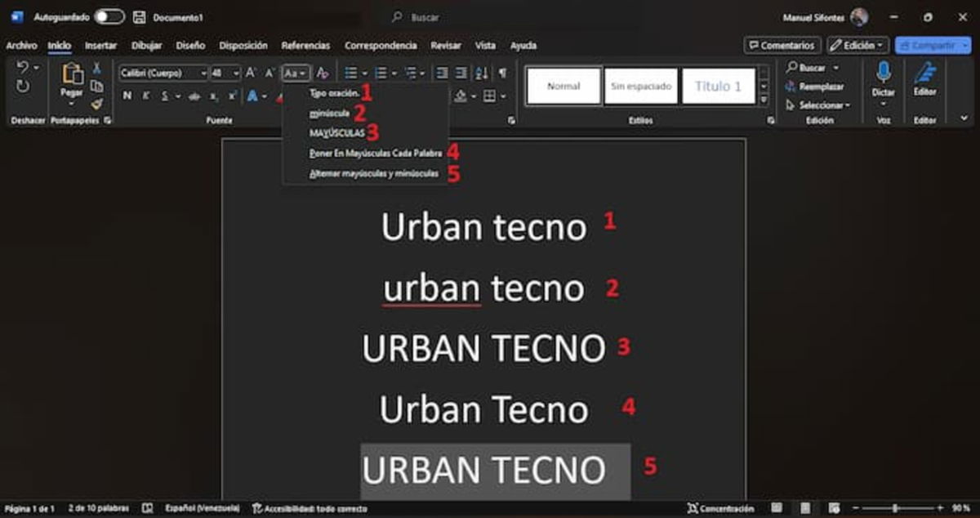Select the Bold (N) formatting icon
The height and width of the screenshot is (518, 980).
tap(127, 96)
